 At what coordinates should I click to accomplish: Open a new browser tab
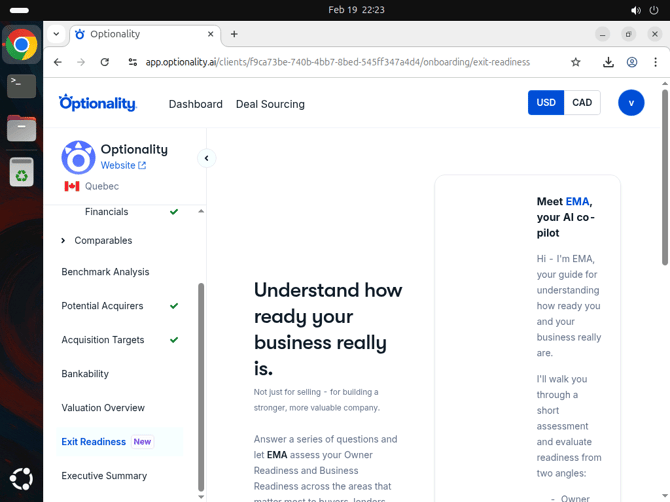tap(234, 34)
